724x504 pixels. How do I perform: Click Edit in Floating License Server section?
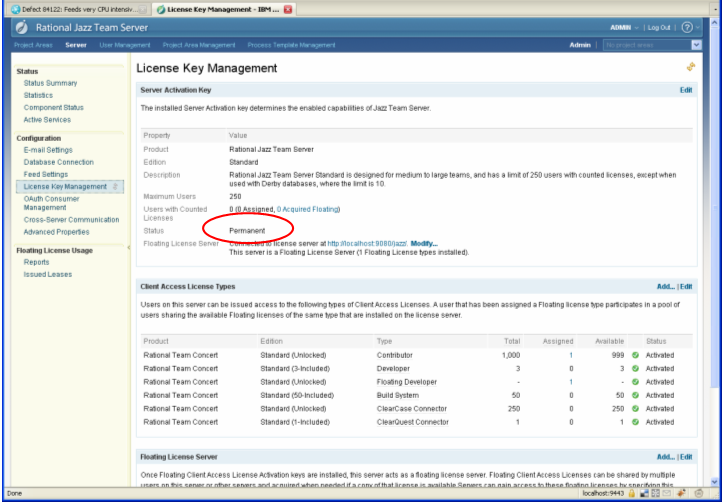tap(686, 457)
